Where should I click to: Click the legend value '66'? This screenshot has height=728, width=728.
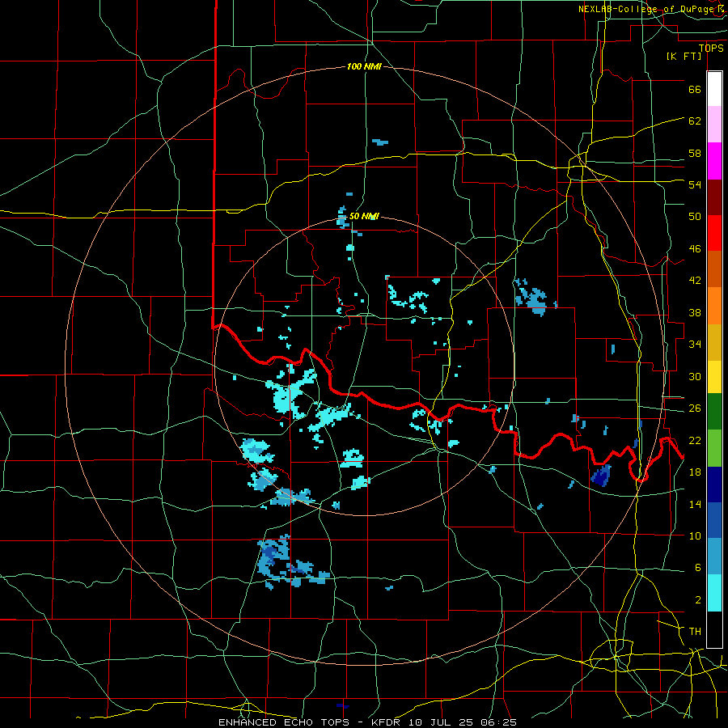(695, 90)
